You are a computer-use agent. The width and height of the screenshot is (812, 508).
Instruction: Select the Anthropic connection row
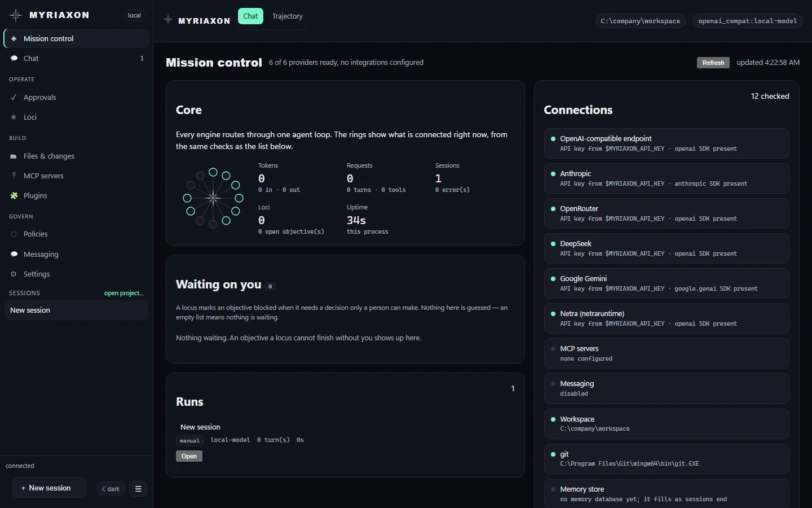coord(667,178)
